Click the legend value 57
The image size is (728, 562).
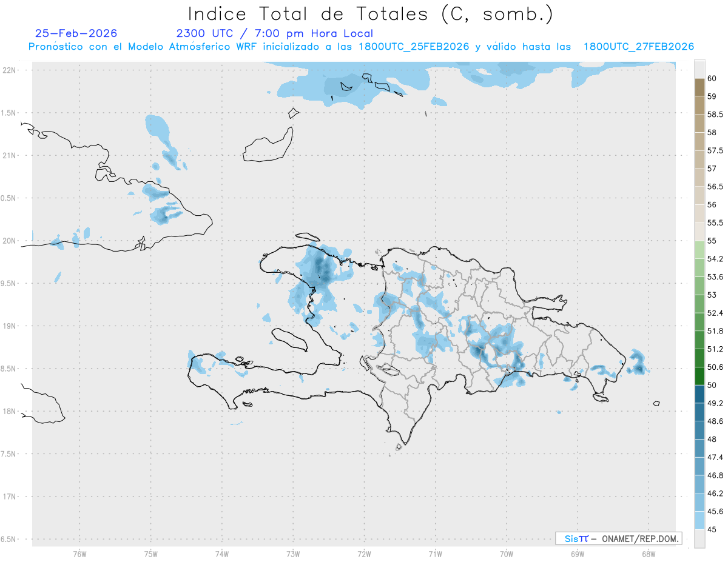tap(712, 169)
